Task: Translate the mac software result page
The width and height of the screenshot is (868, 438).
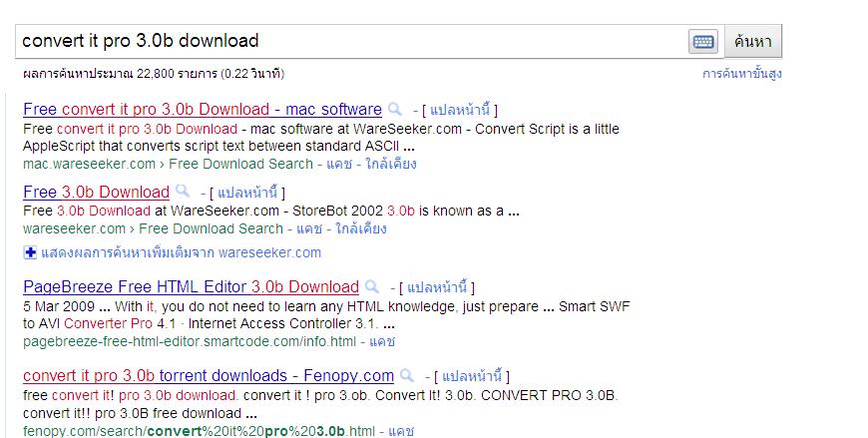Action: 459,110
